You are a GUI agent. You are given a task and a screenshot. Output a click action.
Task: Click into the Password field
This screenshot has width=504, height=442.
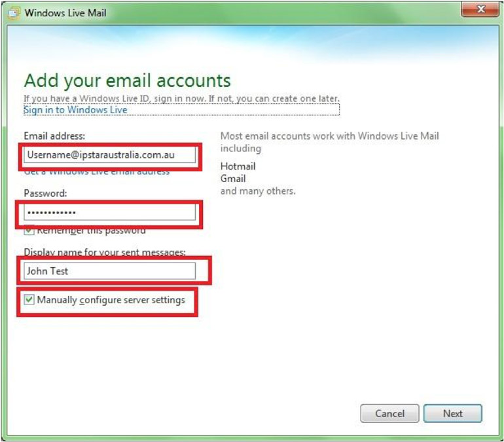pos(109,212)
